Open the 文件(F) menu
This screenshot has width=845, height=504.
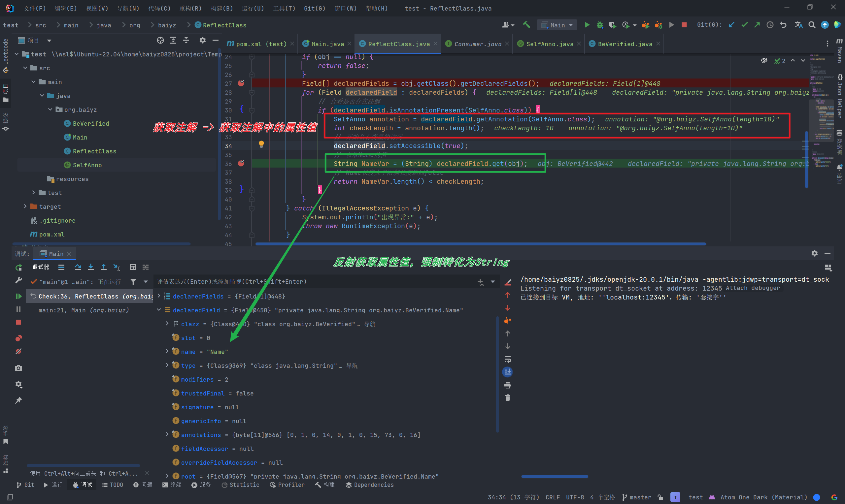point(35,8)
